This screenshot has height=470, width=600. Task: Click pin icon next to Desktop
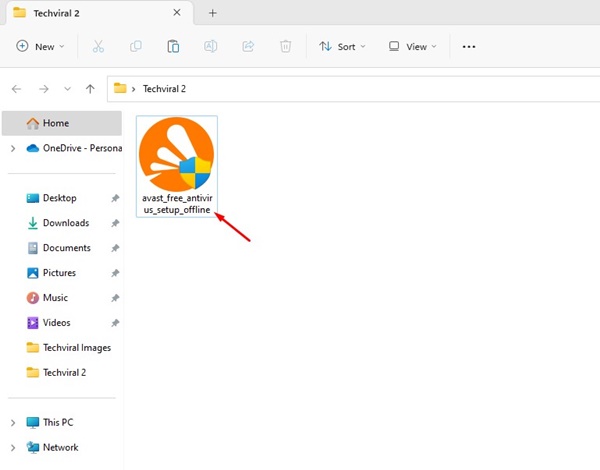pos(115,198)
